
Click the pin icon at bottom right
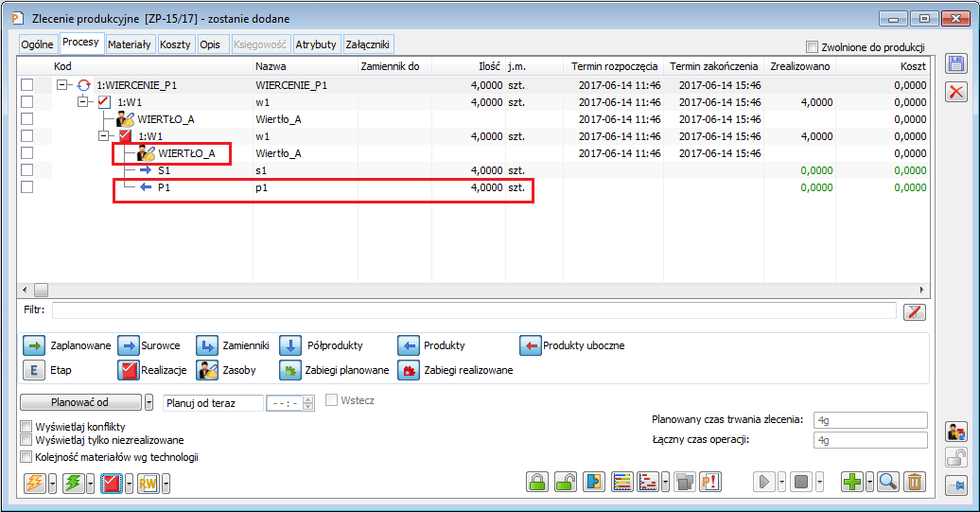click(x=955, y=486)
